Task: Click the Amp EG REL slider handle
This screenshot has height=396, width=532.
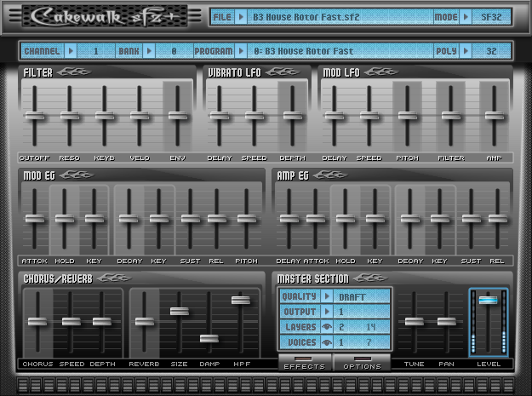Action: (x=498, y=219)
